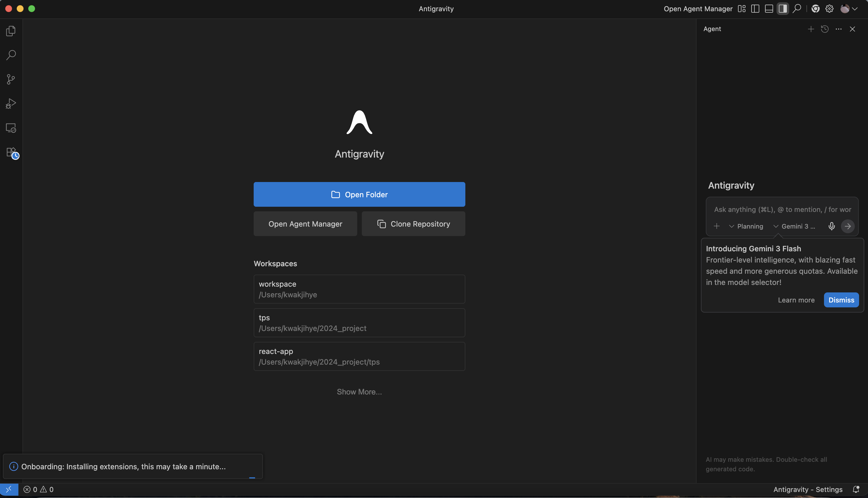Open the Agent panel more actions menu
The width and height of the screenshot is (868, 498).
point(839,29)
